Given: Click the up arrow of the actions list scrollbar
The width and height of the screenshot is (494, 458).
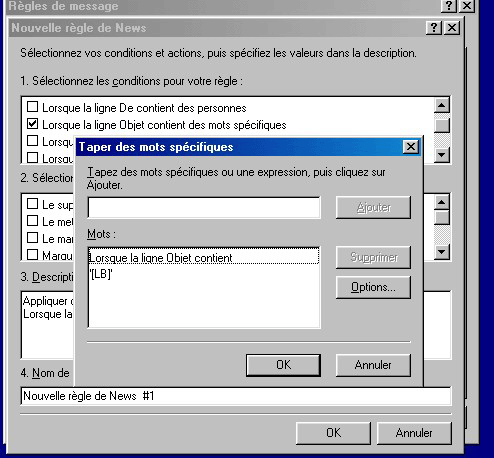Looking at the screenshot, I should pyautogui.click(x=441, y=202).
